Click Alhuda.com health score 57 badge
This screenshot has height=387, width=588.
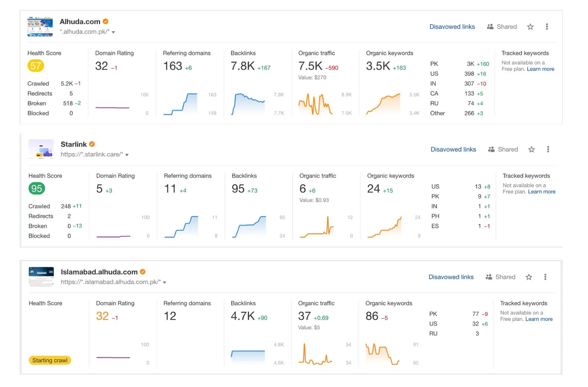click(36, 66)
